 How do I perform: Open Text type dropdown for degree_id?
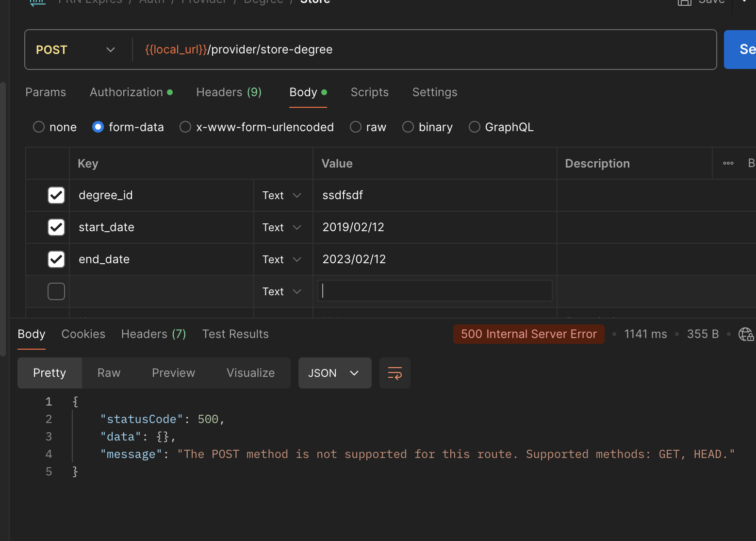pos(282,195)
